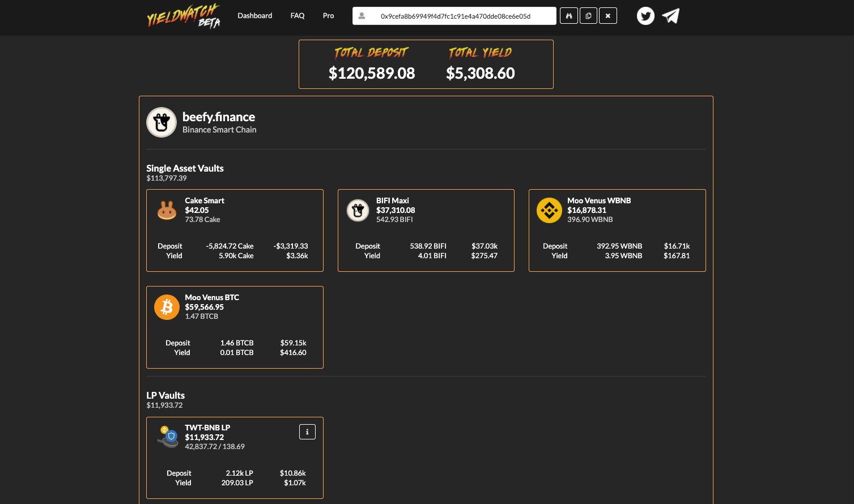The width and height of the screenshot is (854, 504).
Task: Click the Cake Smart pancake icon
Action: click(167, 210)
